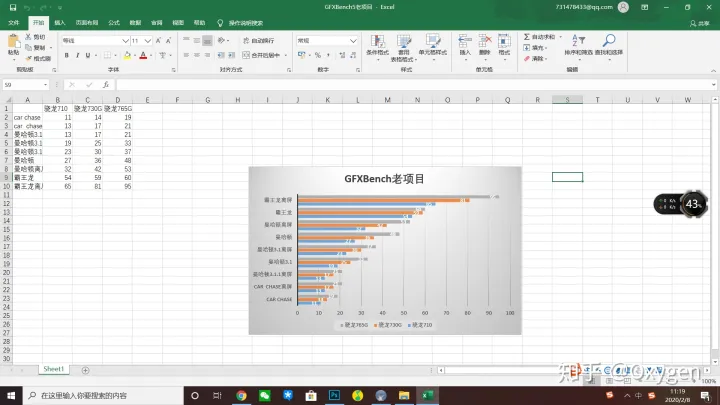
Task: Open the File tab
Action: pyautogui.click(x=14, y=23)
